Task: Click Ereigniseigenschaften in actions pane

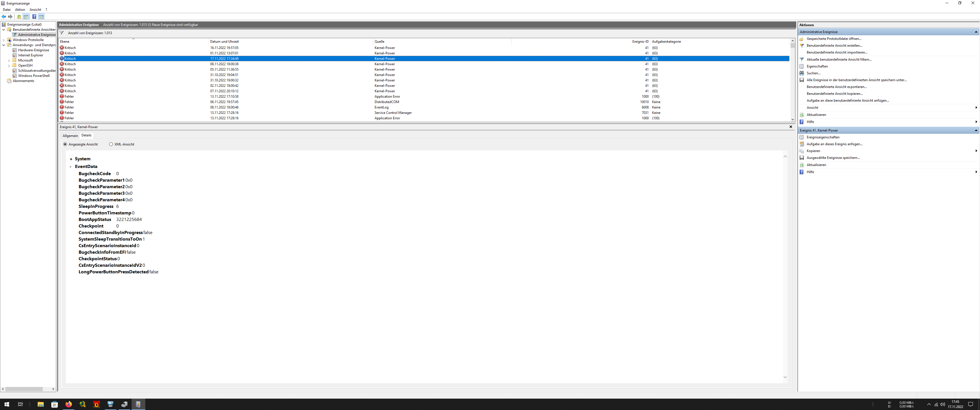Action: [x=822, y=137]
